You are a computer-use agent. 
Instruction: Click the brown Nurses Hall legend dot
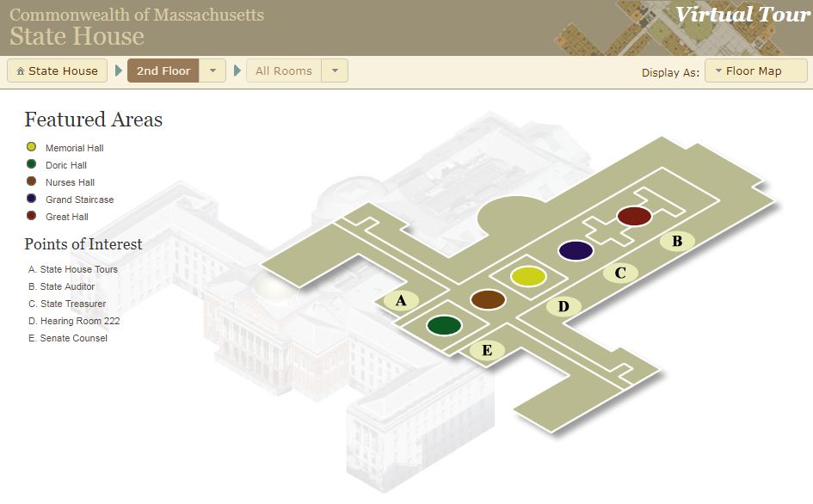pyautogui.click(x=32, y=181)
